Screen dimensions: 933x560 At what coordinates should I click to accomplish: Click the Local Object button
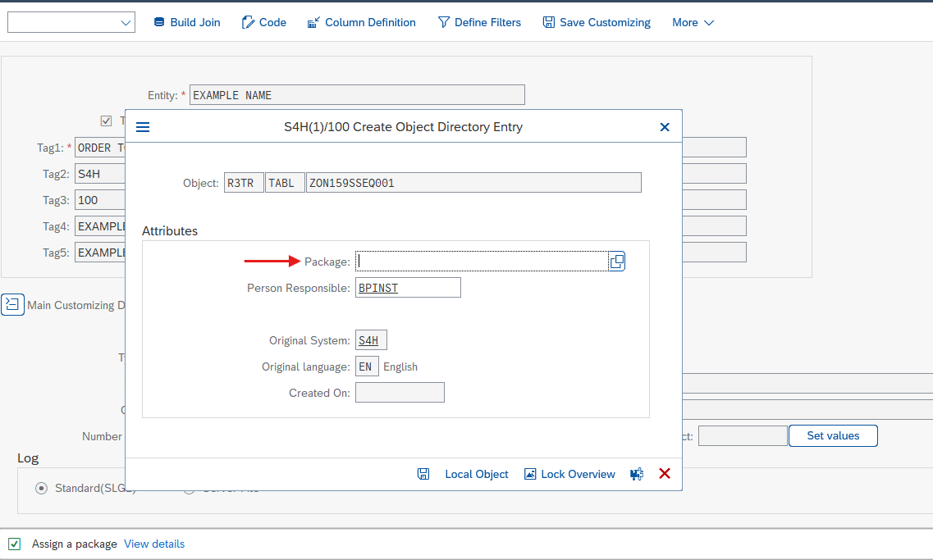tap(477, 474)
